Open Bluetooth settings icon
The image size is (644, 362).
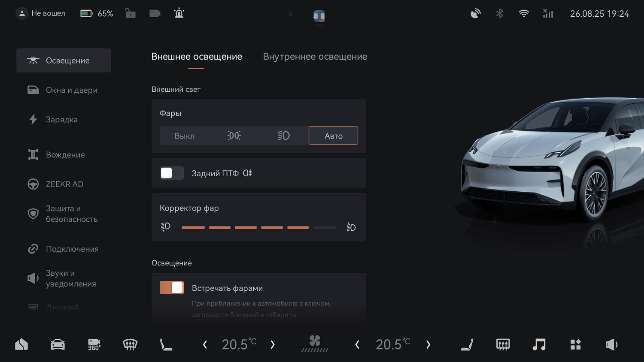coord(499,14)
